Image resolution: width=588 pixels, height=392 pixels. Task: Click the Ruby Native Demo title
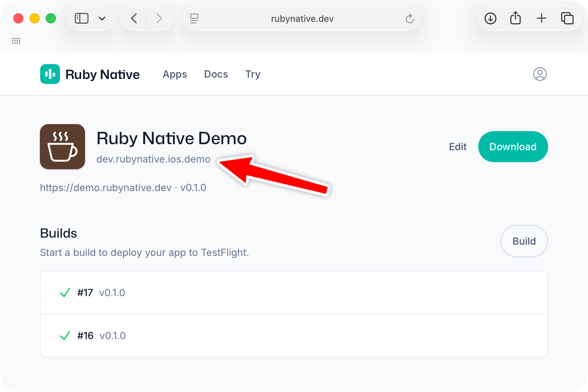tap(172, 138)
